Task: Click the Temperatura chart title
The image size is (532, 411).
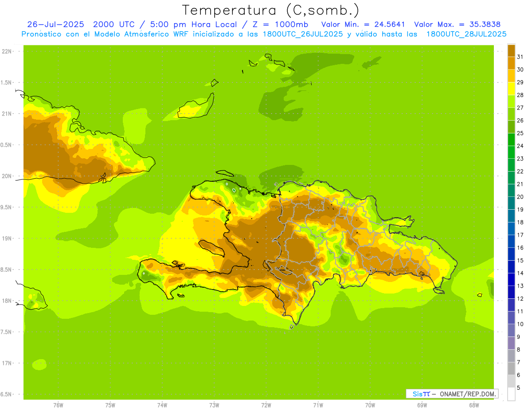Action: [270, 10]
